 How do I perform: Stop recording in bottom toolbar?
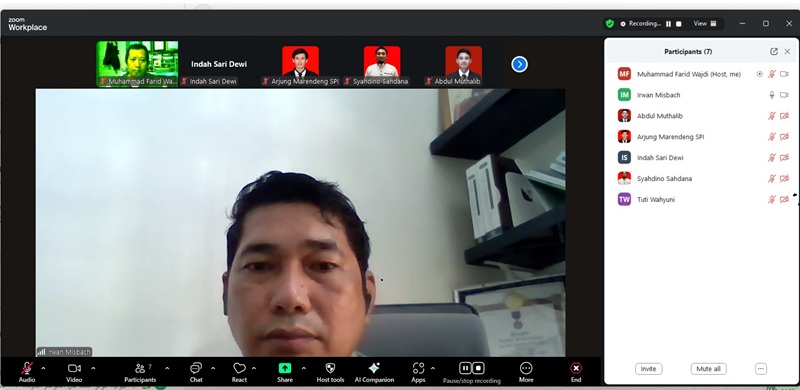pyautogui.click(x=478, y=368)
